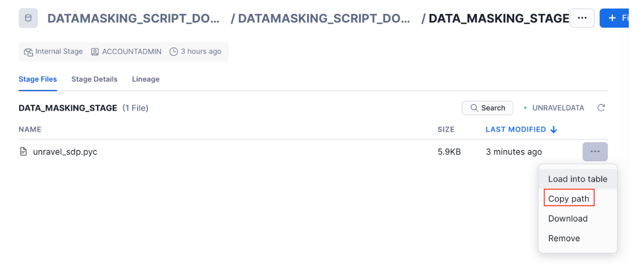This screenshot has width=644, height=265.
Task: Choose Copy path from context menu
Action: pyautogui.click(x=569, y=199)
